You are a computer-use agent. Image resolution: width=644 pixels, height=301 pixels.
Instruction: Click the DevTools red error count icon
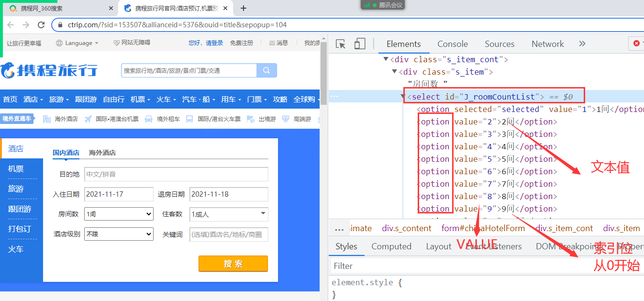[x=637, y=44]
